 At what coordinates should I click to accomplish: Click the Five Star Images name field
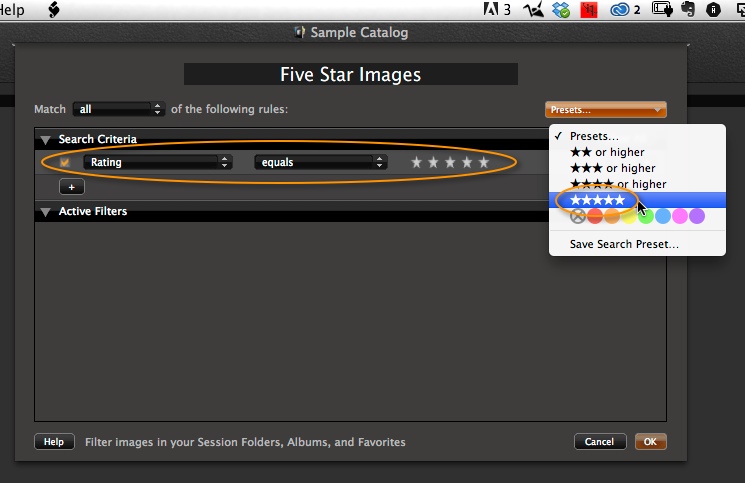tap(351, 75)
